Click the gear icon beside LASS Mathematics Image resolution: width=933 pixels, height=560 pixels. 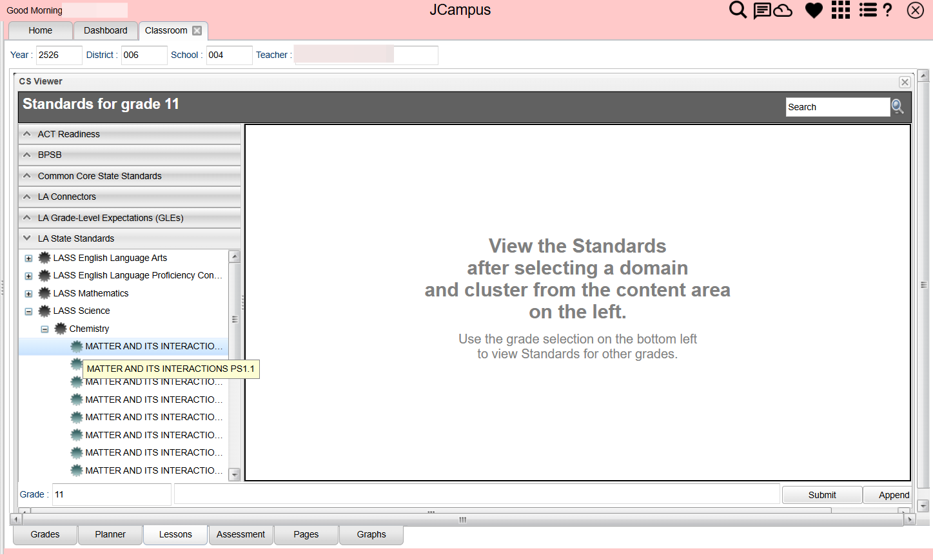[x=44, y=293]
